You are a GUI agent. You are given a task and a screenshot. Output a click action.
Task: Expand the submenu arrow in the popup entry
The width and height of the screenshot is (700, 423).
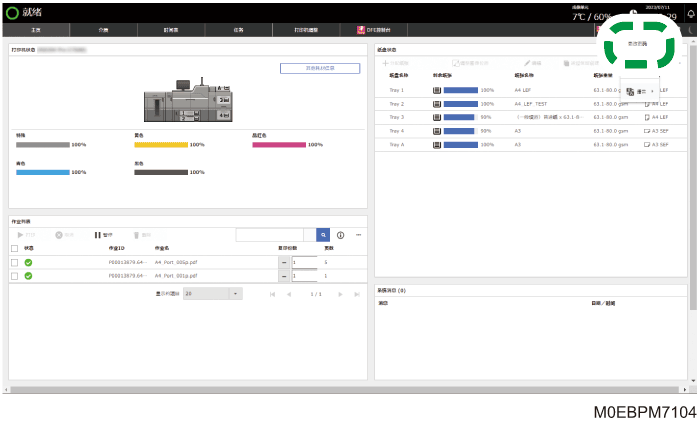point(652,91)
